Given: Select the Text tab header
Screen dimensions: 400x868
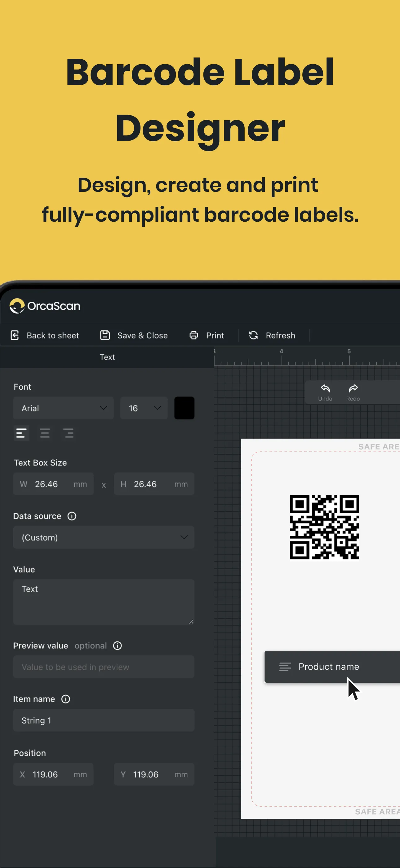Looking at the screenshot, I should coord(107,357).
